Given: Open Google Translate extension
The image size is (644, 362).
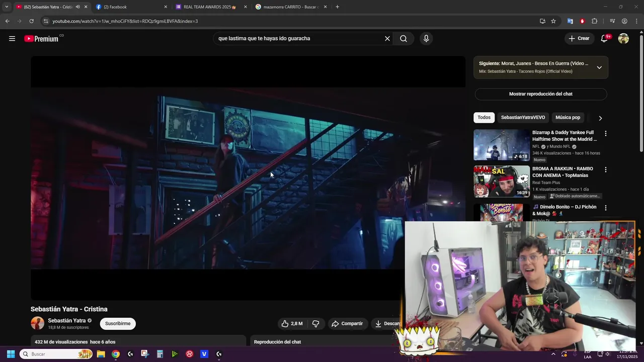Looking at the screenshot, I should click(x=570, y=21).
